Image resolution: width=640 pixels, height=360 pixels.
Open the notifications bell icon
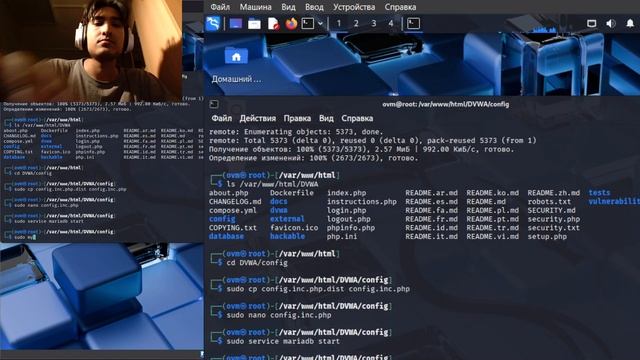(x=630, y=23)
